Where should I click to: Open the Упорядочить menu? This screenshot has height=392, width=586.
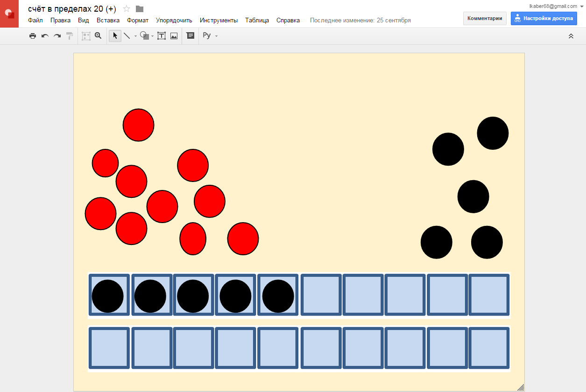click(174, 21)
